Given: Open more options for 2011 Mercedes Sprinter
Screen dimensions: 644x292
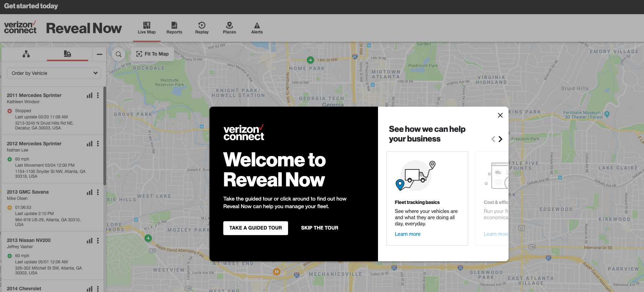Looking at the screenshot, I should 98,95.
